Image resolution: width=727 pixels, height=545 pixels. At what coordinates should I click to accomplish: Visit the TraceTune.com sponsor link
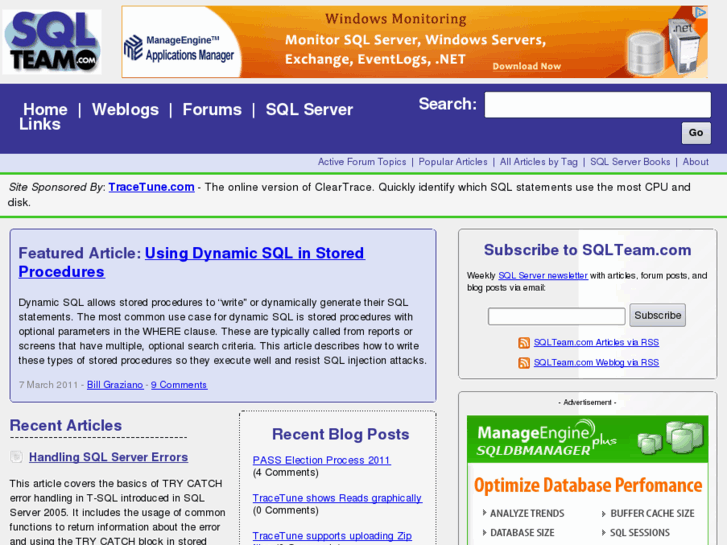point(151,187)
